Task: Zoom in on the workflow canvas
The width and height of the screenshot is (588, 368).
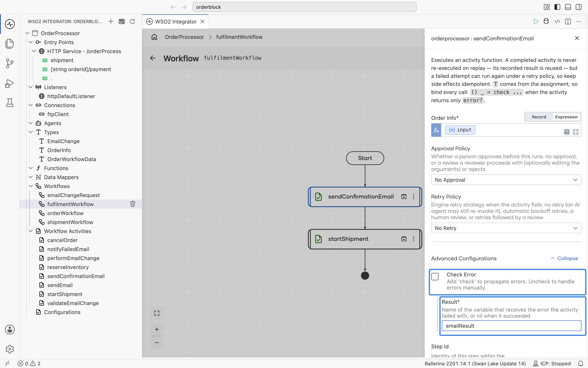Action: click(157, 329)
